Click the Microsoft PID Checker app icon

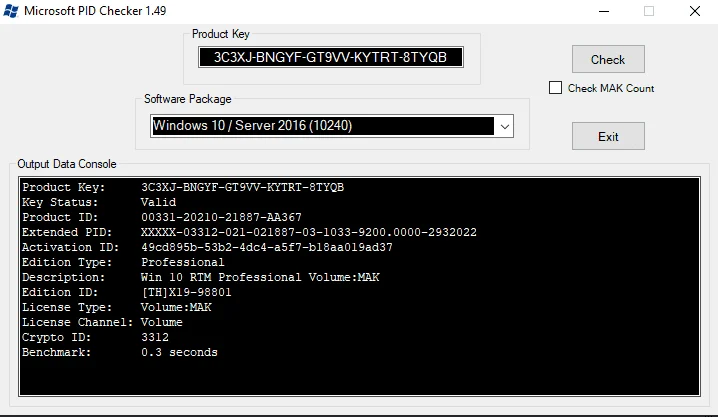(x=10, y=11)
